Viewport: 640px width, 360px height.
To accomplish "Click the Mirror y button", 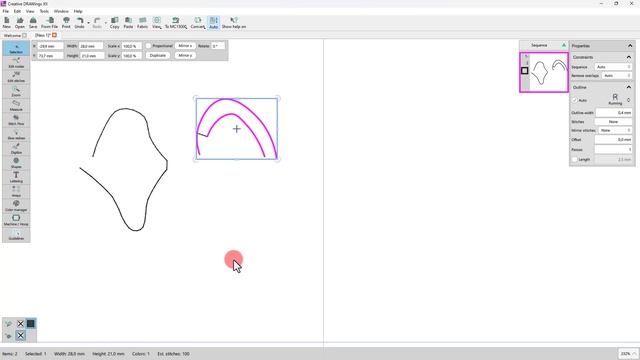I will pos(185,55).
